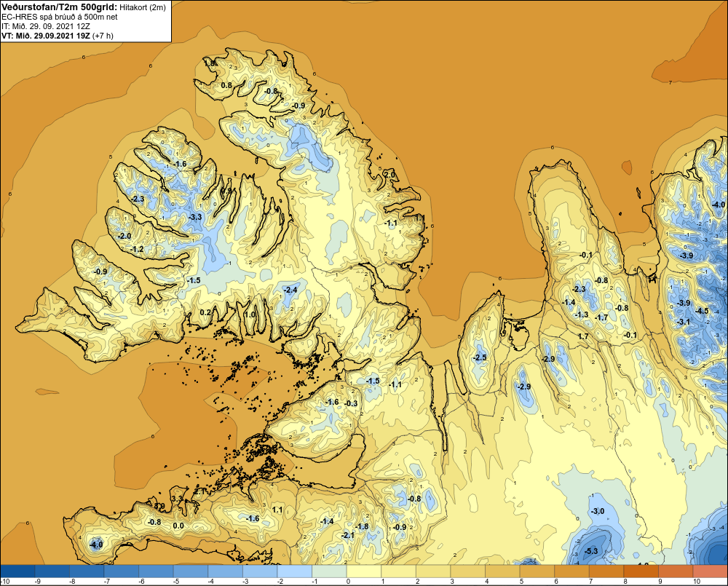Click the -0.3 temperature value
Image resolution: width=728 pixels, height=586 pixels.
pyautogui.click(x=352, y=403)
